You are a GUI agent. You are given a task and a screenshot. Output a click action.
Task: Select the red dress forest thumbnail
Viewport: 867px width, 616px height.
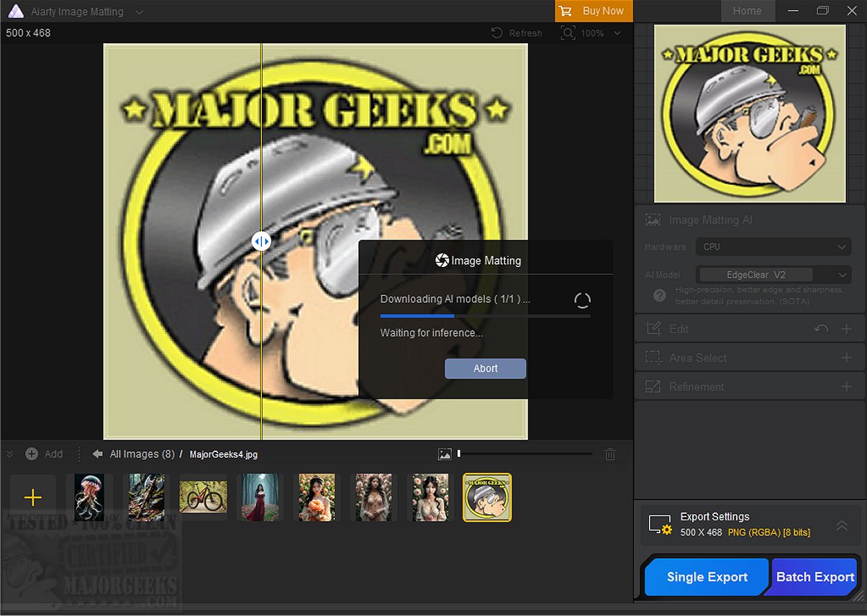click(260, 497)
